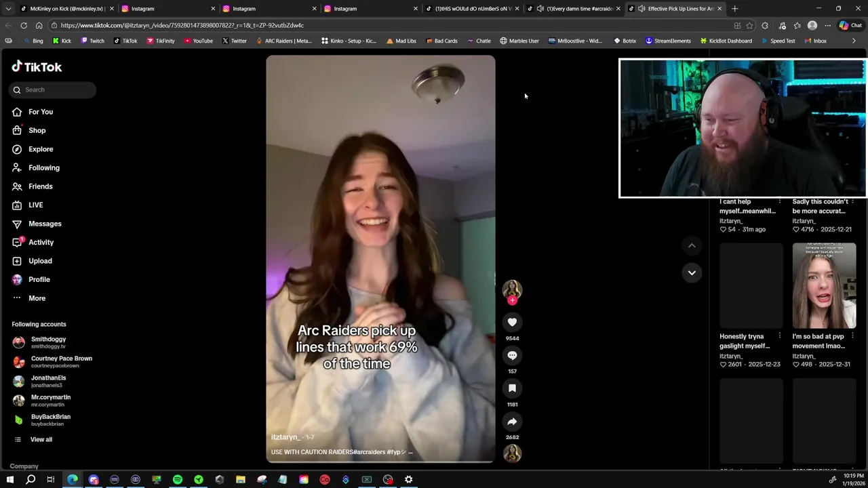
Task: Open options for 'I'm so bad at pvp' video
Action: 852,336
